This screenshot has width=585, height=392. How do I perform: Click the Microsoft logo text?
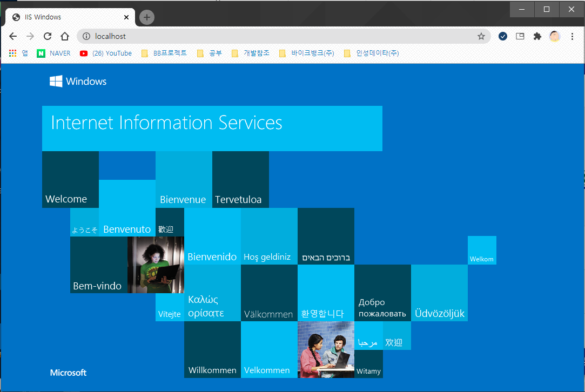(68, 373)
